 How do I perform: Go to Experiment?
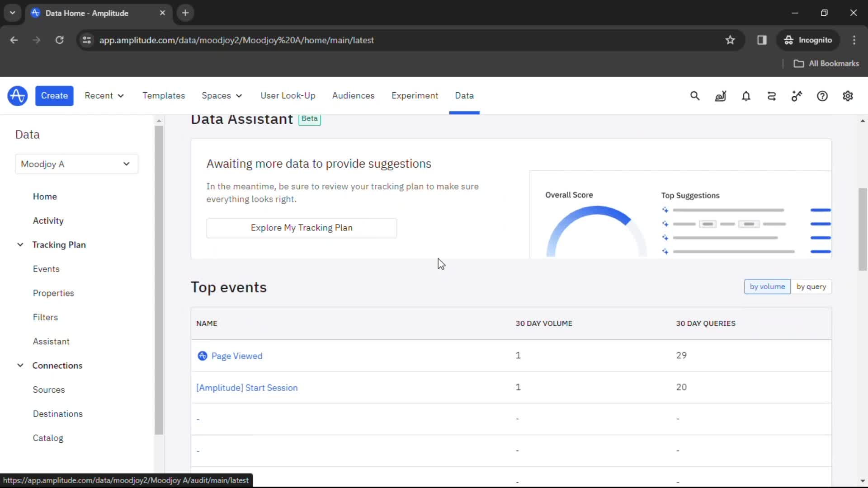tap(415, 96)
